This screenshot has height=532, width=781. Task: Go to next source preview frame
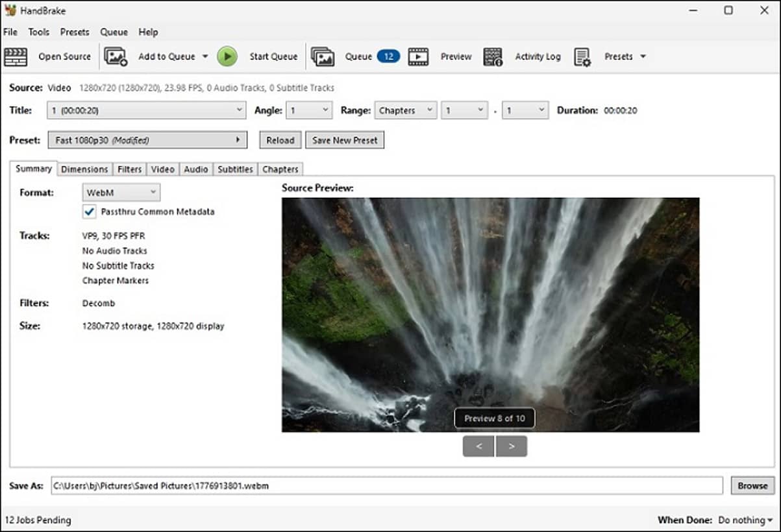(512, 446)
